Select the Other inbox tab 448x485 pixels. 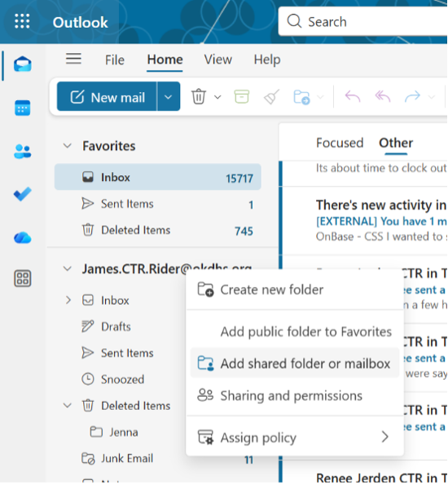coord(396,143)
